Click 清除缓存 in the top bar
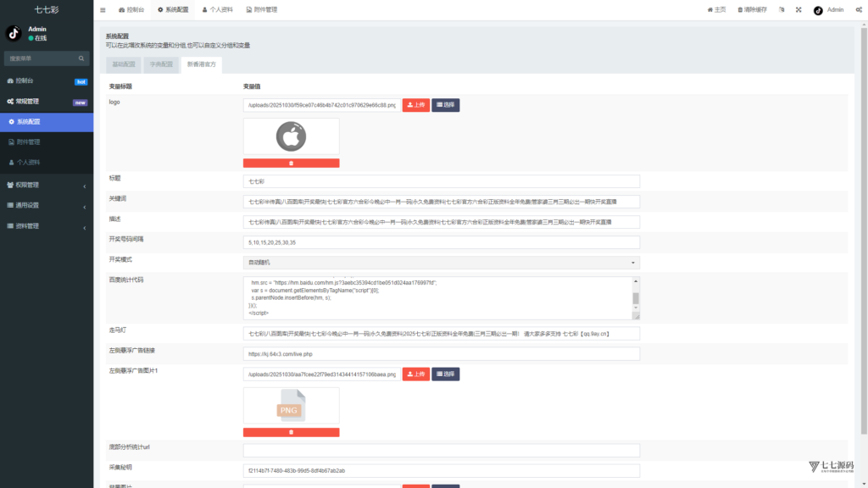This screenshot has height=488, width=868. point(752,10)
